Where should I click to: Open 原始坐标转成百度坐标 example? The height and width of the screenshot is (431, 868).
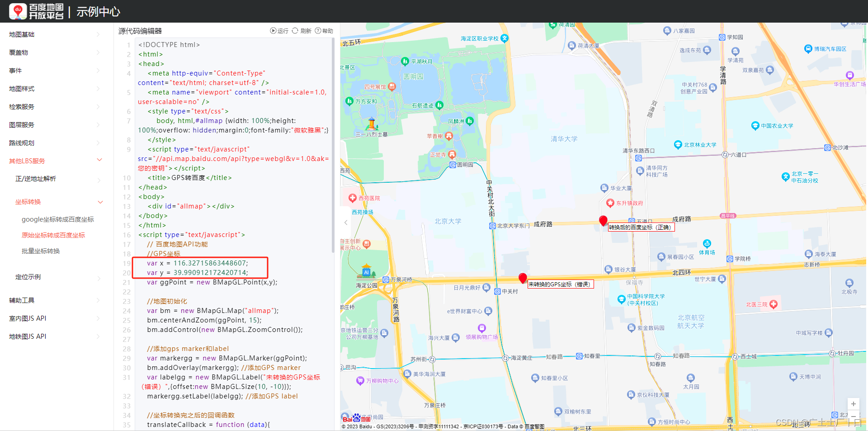[53, 235]
